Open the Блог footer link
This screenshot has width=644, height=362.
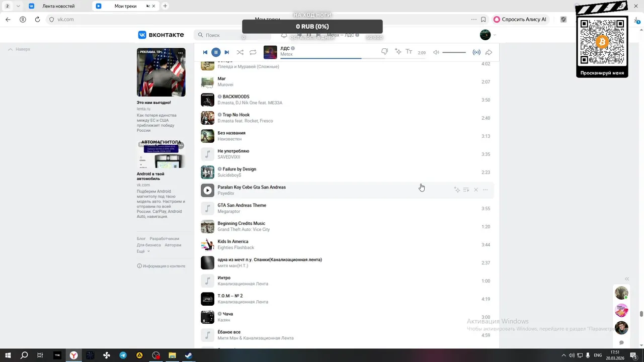click(141, 239)
